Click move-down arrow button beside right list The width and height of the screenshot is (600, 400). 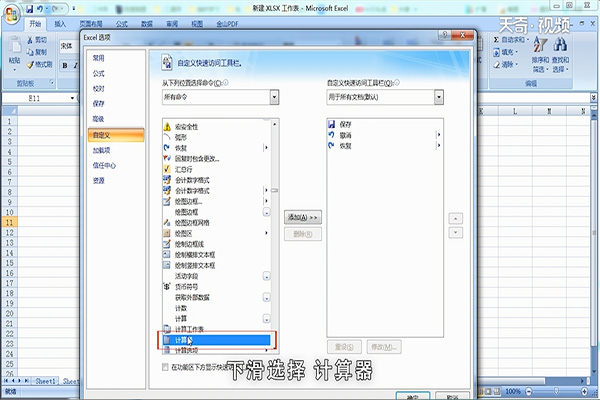click(x=455, y=232)
